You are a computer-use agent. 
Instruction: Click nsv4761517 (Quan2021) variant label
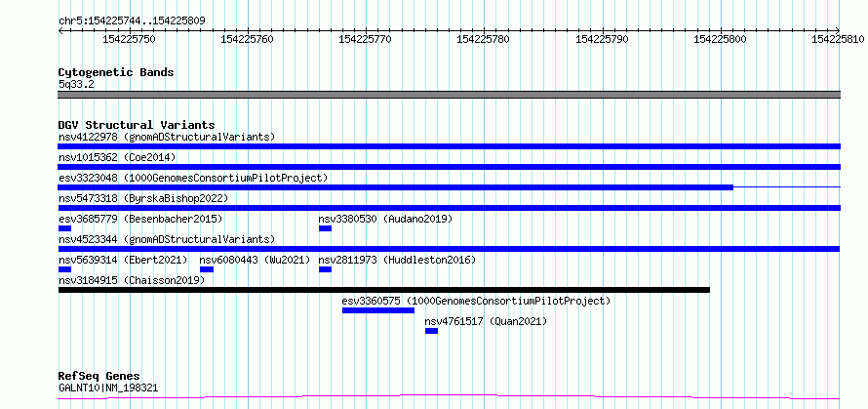(486, 321)
